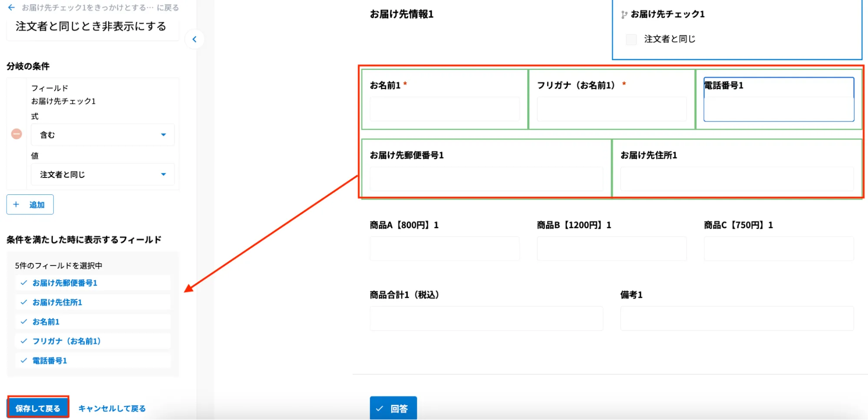Click the お名前1 input field
Screen dimensions: 868x420
coord(444,109)
